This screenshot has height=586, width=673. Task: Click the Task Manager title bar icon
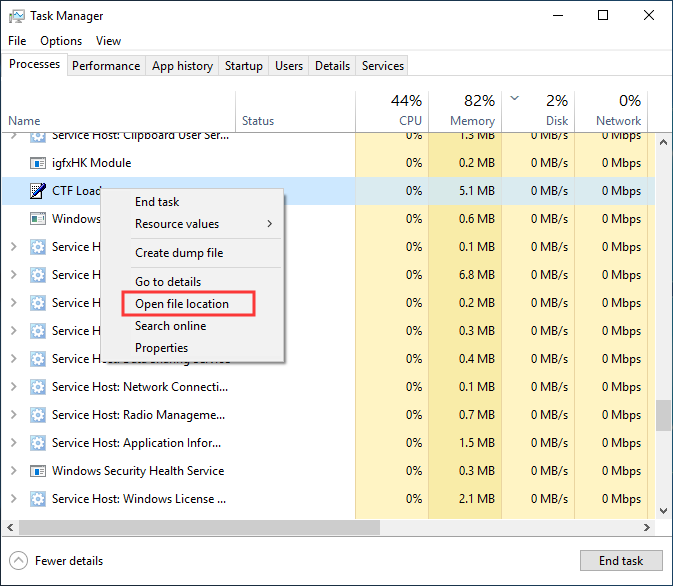point(17,16)
